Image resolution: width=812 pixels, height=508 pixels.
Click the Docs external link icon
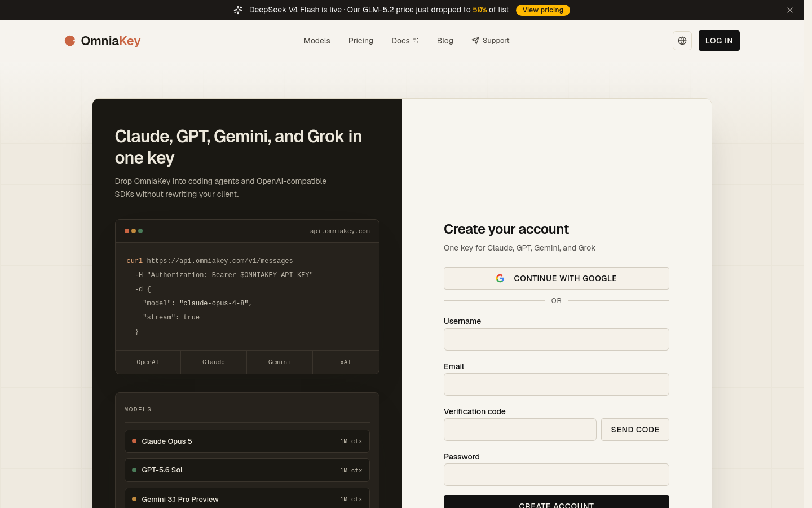pos(416,41)
